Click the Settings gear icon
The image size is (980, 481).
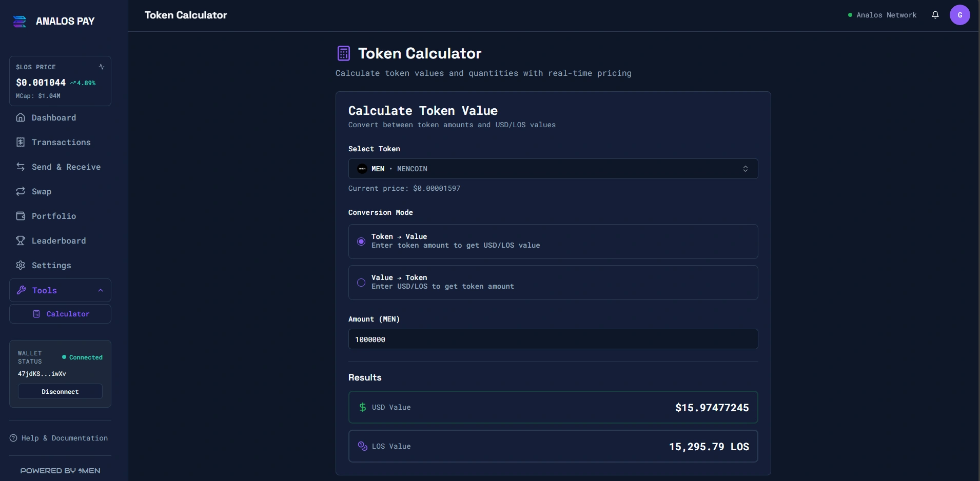point(21,265)
